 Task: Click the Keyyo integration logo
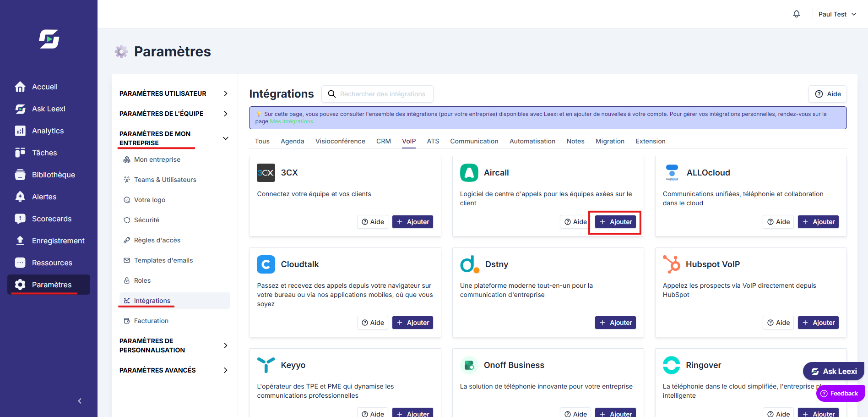click(x=266, y=365)
